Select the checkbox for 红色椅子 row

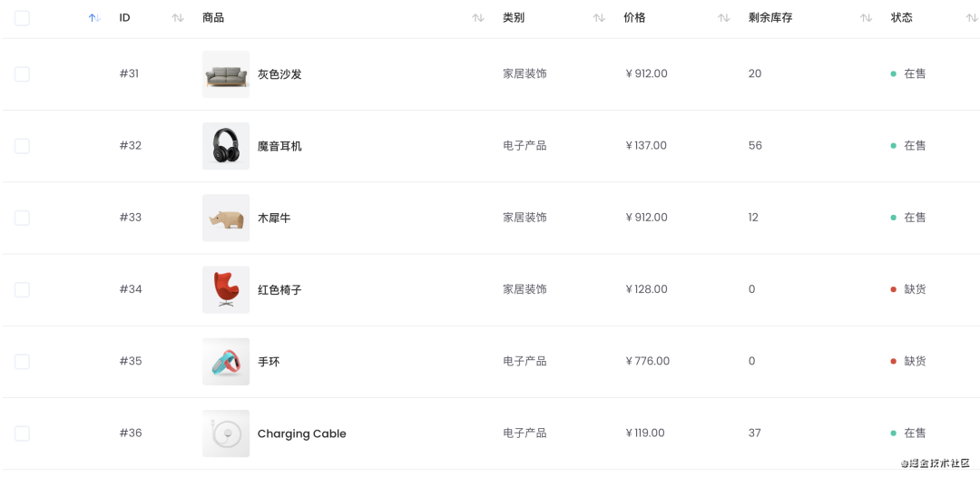click(22, 289)
